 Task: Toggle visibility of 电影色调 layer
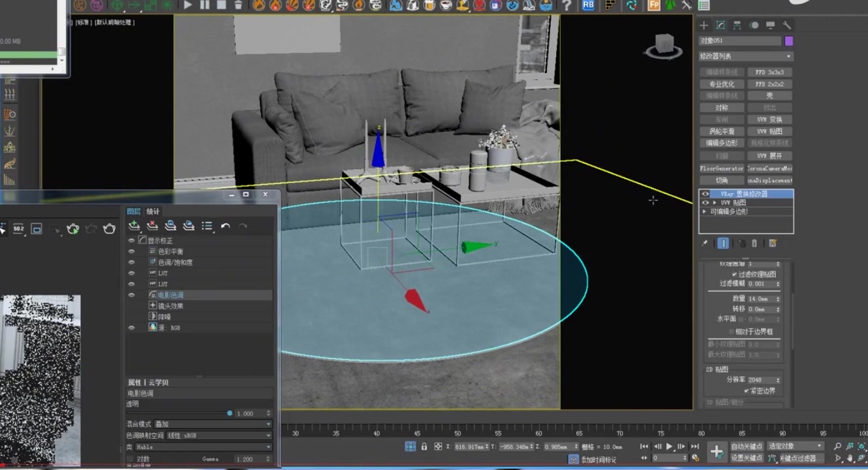click(x=132, y=295)
